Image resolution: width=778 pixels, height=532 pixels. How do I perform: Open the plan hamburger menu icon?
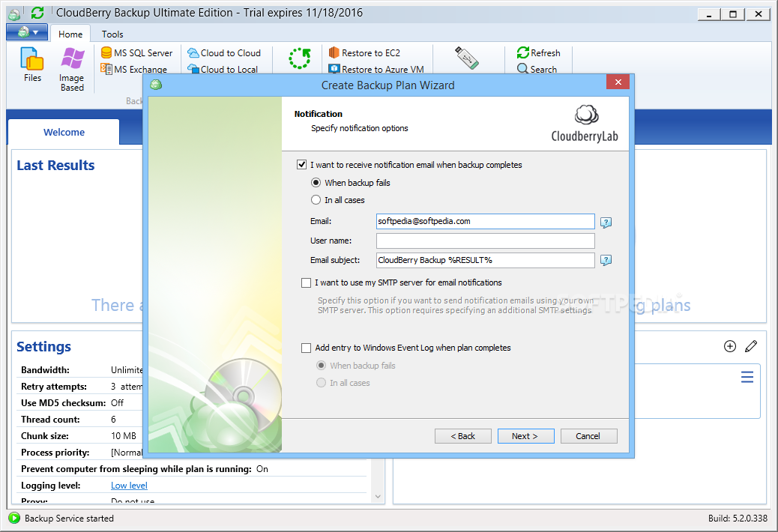pyautogui.click(x=747, y=377)
